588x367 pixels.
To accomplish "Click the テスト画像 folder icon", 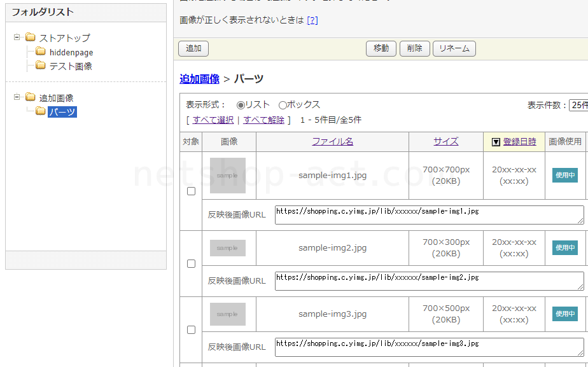I will coord(41,66).
